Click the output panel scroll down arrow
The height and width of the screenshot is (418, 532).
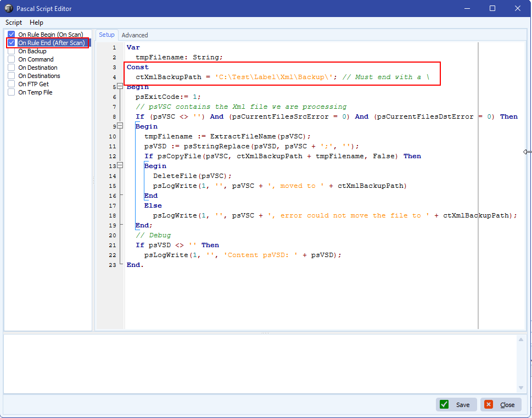click(521, 388)
